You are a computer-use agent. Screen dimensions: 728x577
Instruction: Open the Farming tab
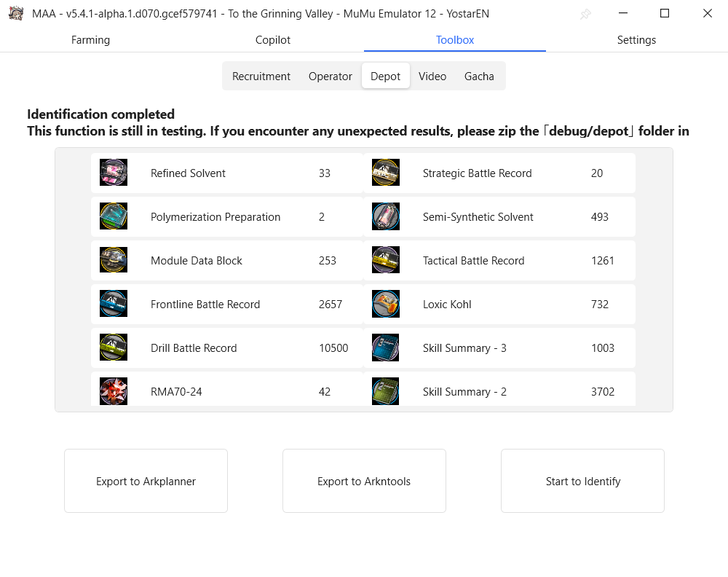pos(90,40)
